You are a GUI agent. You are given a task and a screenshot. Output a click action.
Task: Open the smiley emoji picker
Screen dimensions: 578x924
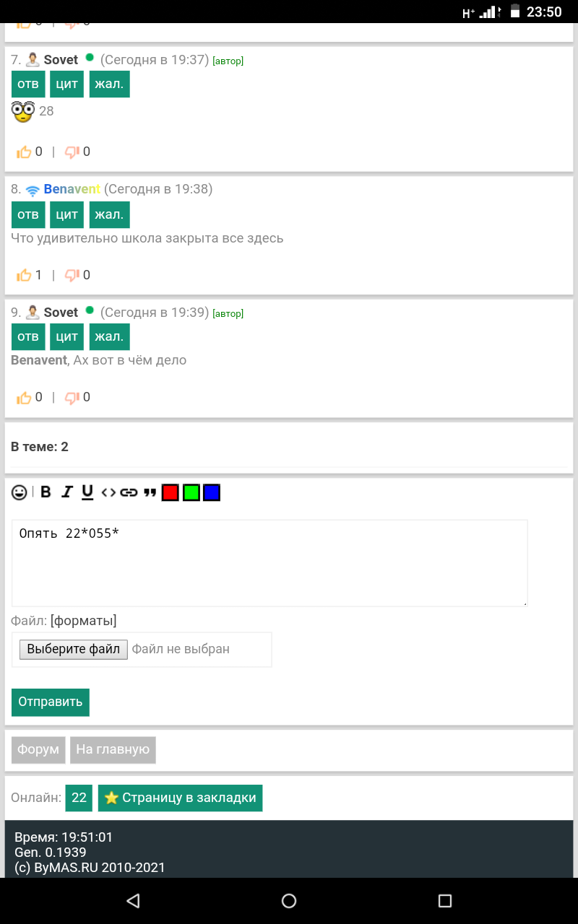pos(20,492)
